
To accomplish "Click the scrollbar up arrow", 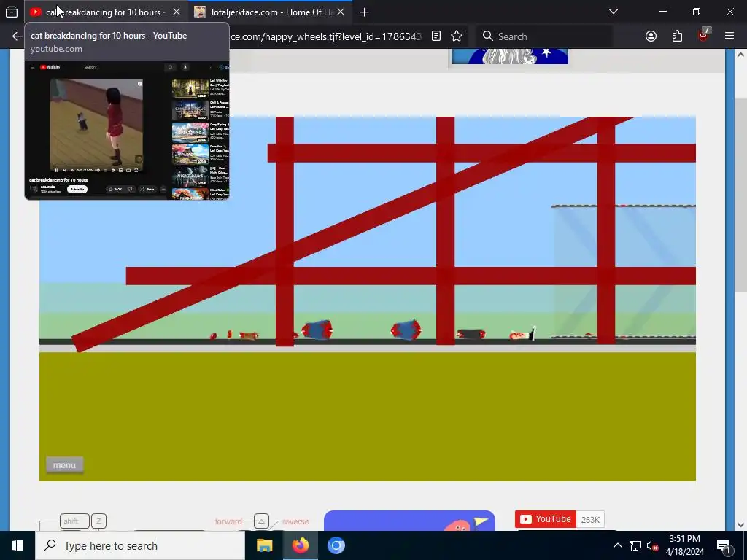I will click(740, 55).
